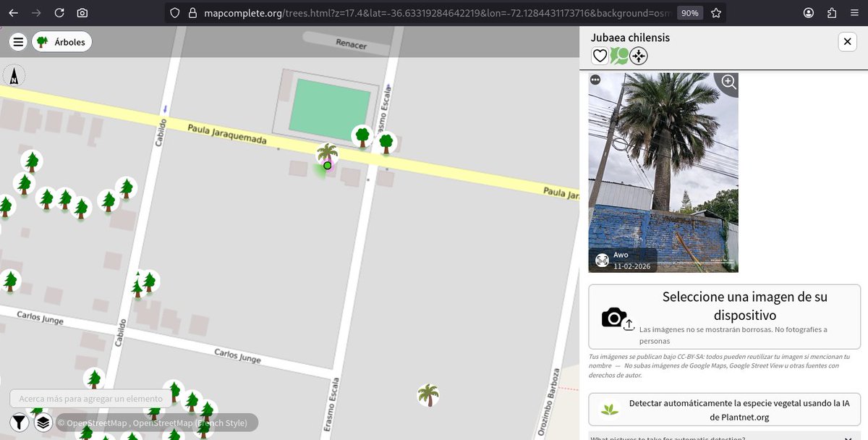Viewport: 868px width, 440px height.
Task: Click the camera upload icon
Action: pos(617,318)
